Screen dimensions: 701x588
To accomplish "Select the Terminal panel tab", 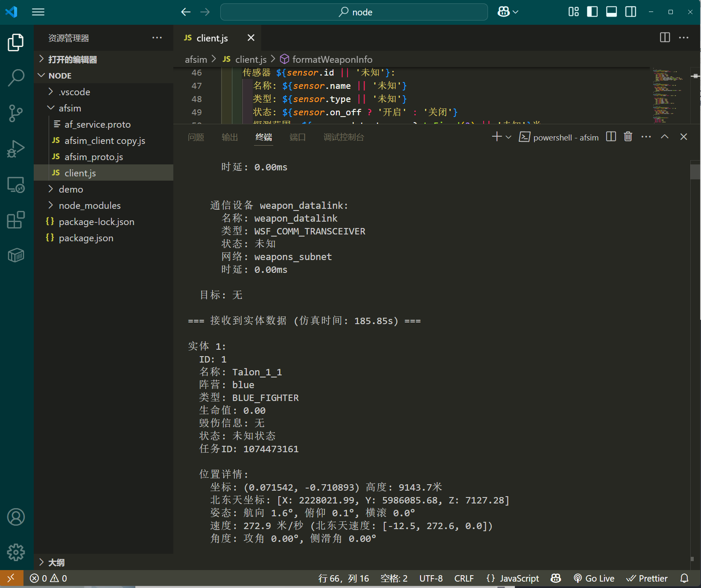I will 263,137.
